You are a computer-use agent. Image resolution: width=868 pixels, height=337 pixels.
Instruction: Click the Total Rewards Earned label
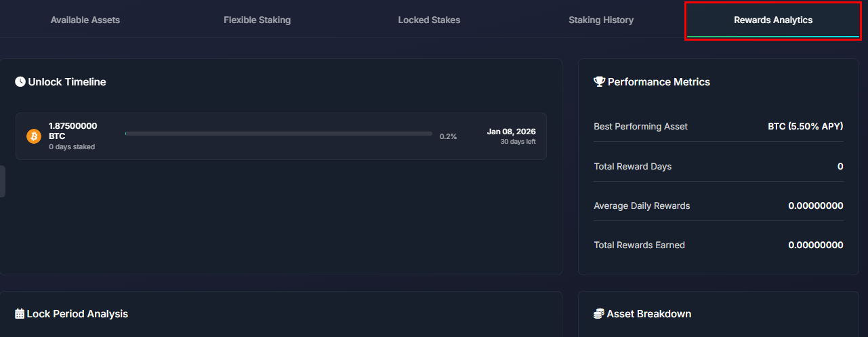pos(639,245)
